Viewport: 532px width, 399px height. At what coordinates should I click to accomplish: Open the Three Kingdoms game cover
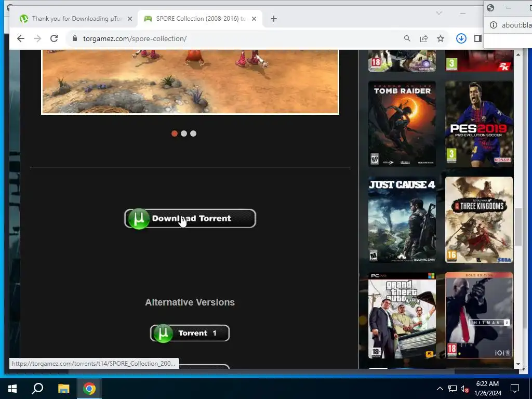coord(478,220)
